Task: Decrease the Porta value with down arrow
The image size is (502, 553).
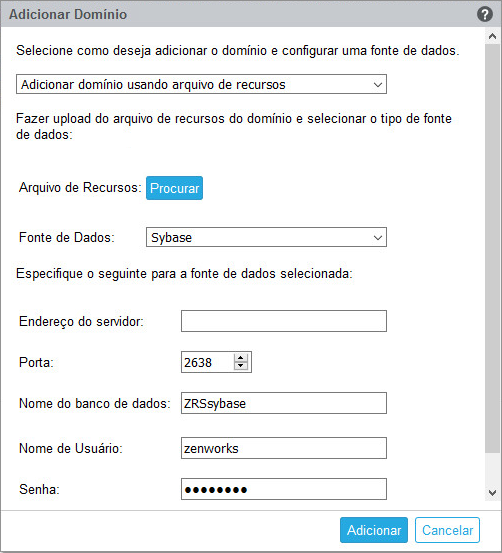Action: click(x=241, y=366)
